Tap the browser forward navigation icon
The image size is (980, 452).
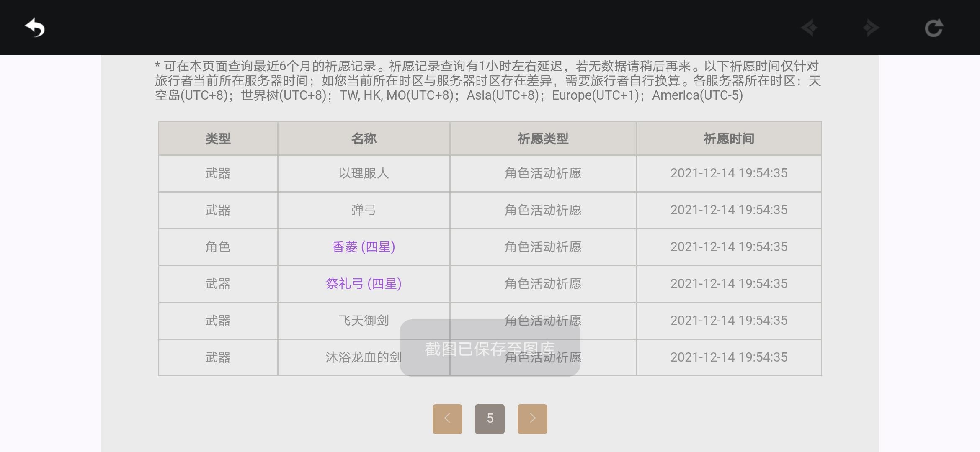[871, 28]
